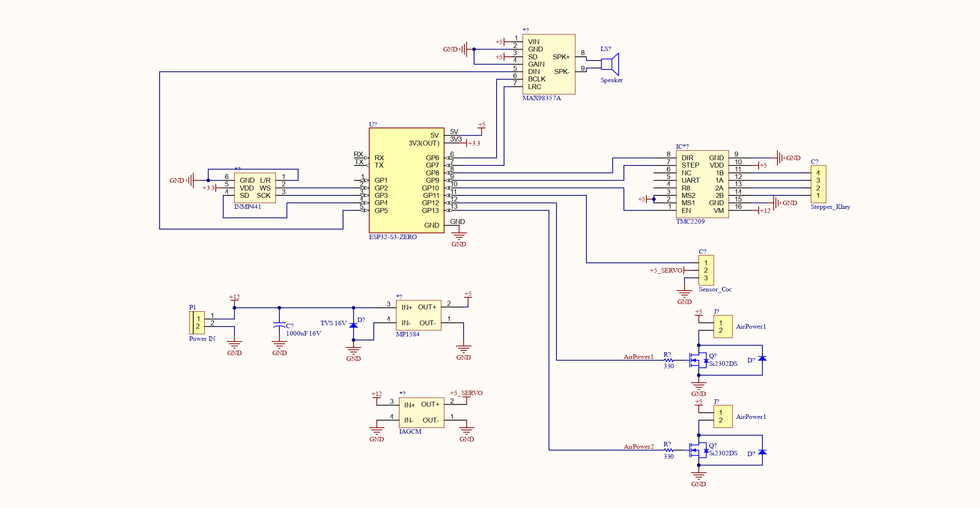
Task: Select the IAGCM regulator component body
Action: click(x=421, y=412)
